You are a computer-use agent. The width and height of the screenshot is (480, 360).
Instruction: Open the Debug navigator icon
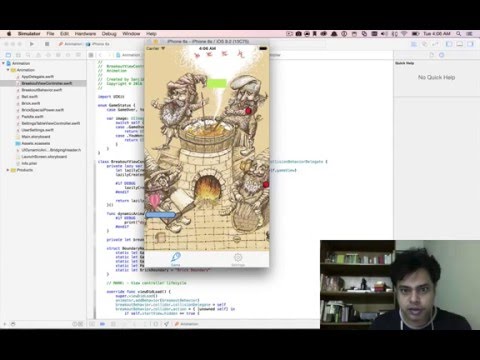(58, 55)
